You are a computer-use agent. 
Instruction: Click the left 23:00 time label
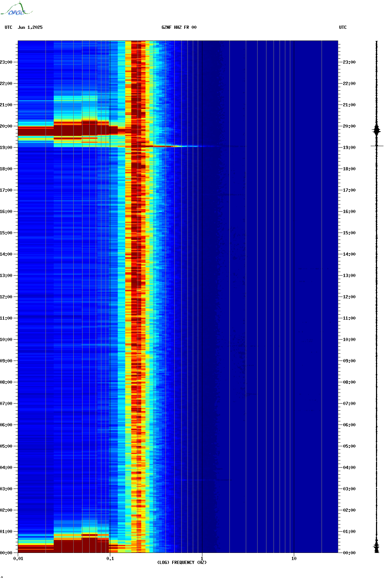pyautogui.click(x=6, y=62)
